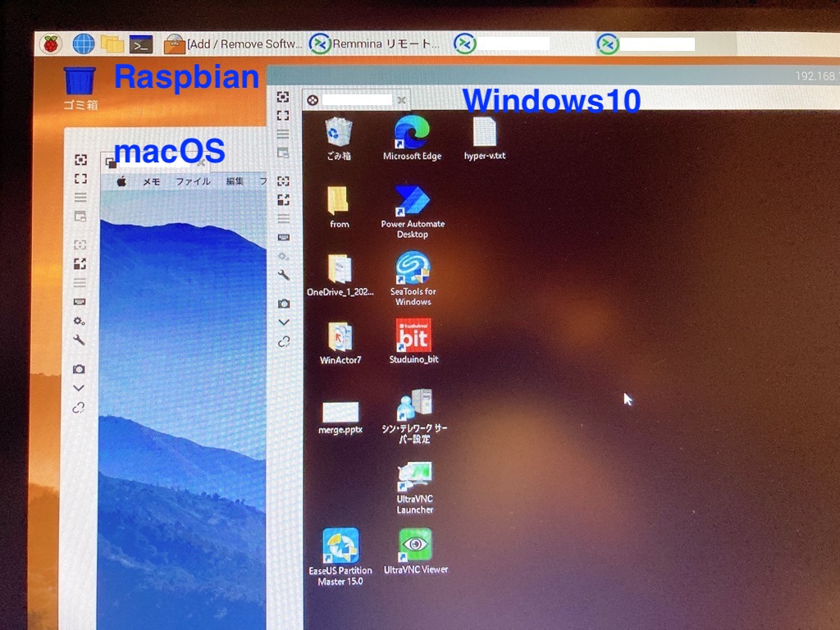Toggle keyboard grab in the Windows 10 session

[x=283, y=237]
